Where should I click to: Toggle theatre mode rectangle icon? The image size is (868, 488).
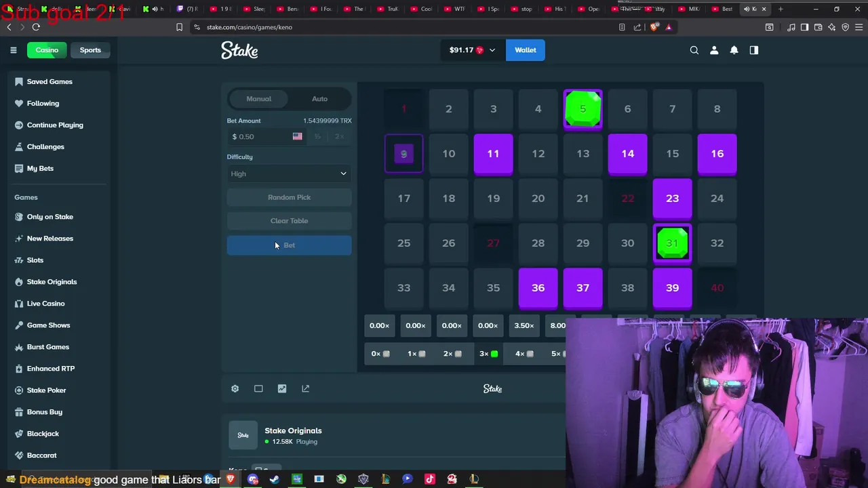click(x=258, y=388)
